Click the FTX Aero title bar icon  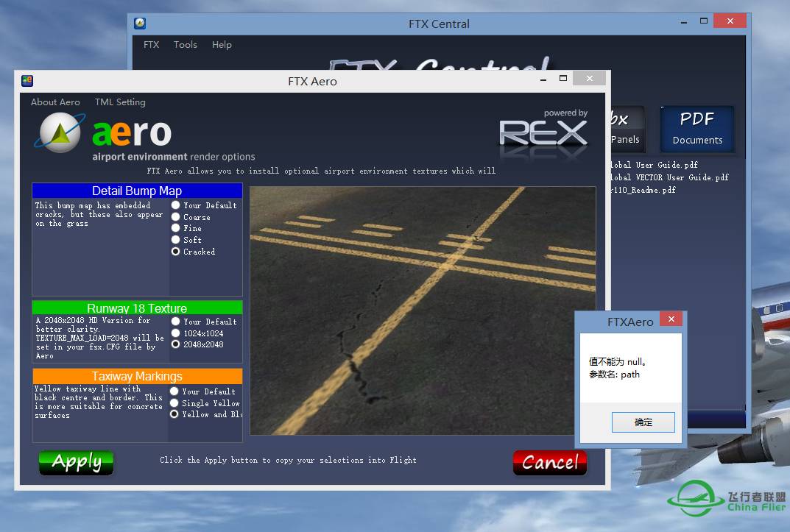27,81
